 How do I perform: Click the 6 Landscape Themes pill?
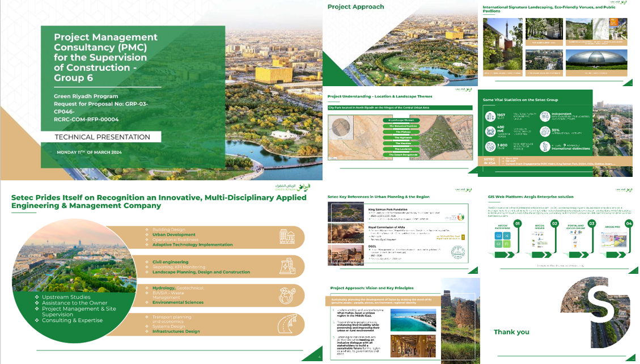[x=401, y=120]
